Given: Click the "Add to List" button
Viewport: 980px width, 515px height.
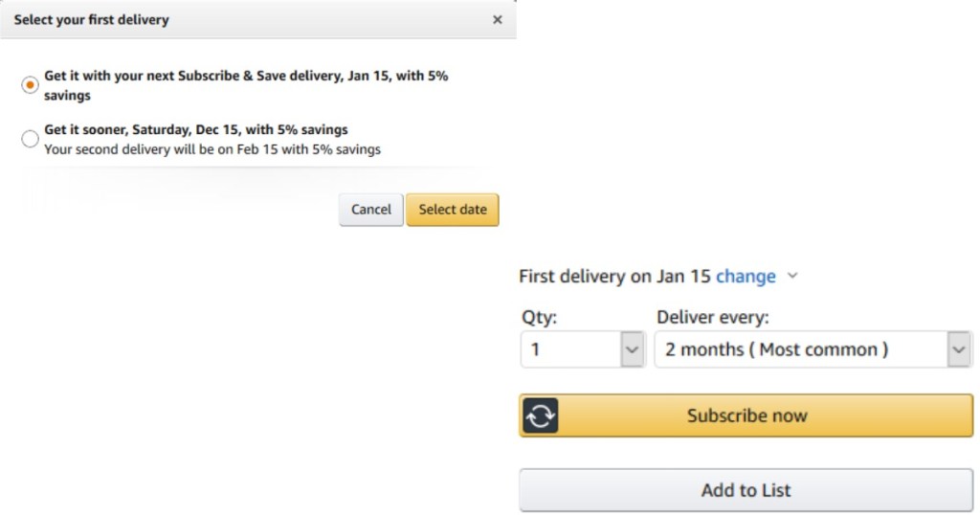Looking at the screenshot, I should pos(746,490).
